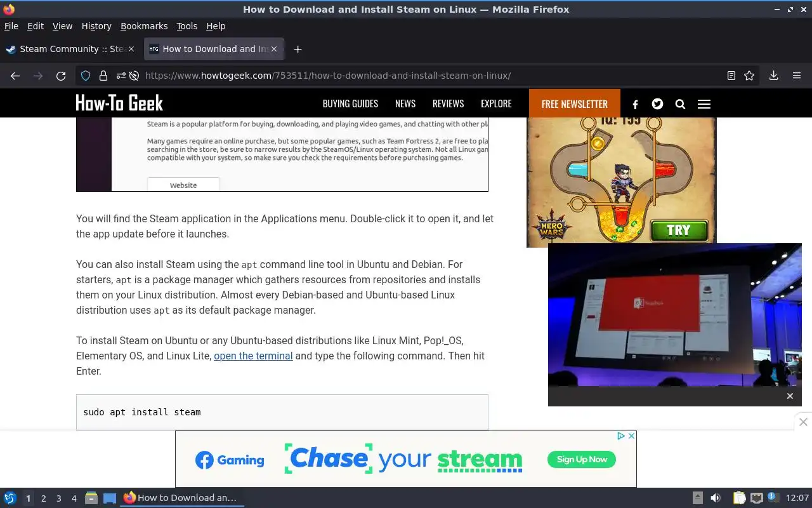The image size is (812, 508).
Task: Dismiss the bottom banner ad with the side X
Action: [x=803, y=422]
